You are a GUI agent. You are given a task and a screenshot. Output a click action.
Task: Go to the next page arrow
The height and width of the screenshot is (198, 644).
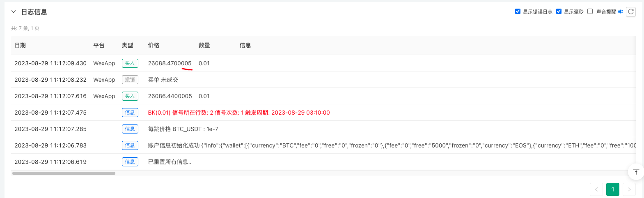pyautogui.click(x=629, y=189)
